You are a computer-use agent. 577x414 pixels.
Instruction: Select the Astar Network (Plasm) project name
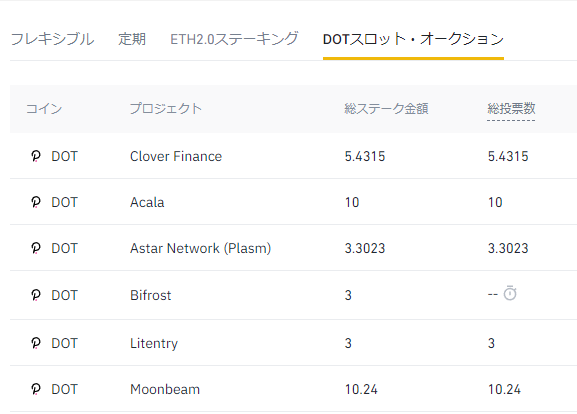(201, 248)
